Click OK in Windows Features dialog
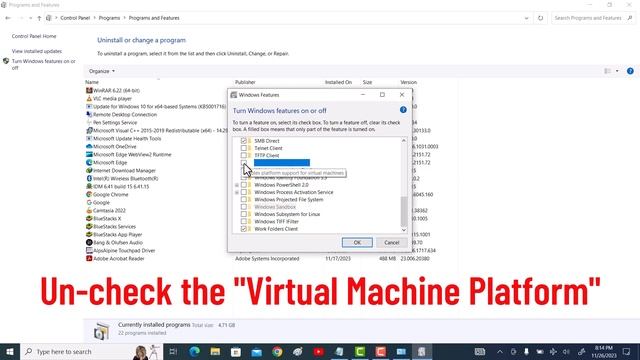The width and height of the screenshot is (640, 360). click(357, 242)
